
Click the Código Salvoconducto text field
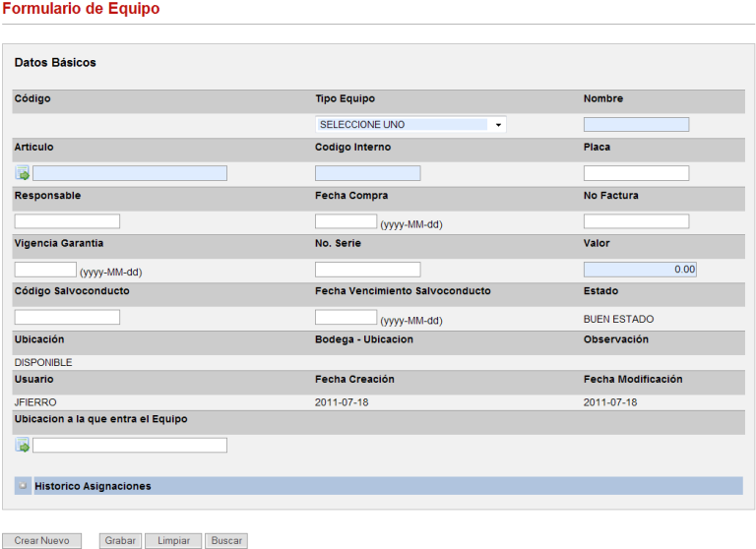click(67, 318)
